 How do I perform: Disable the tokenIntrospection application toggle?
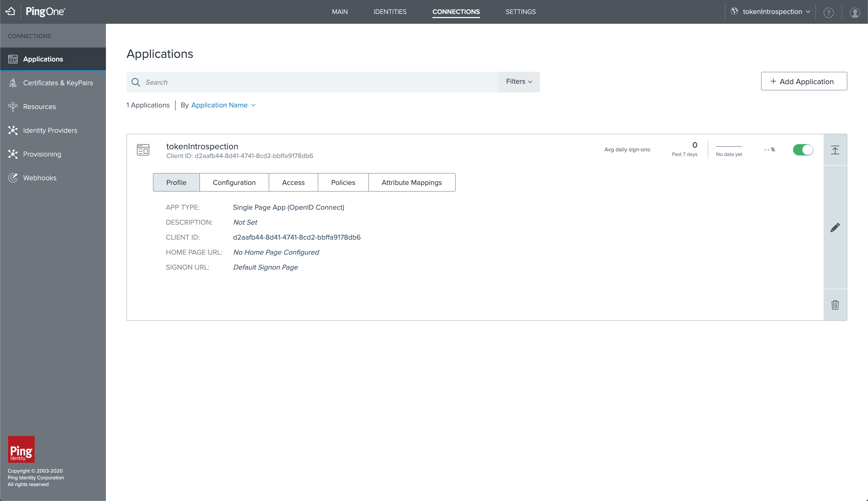tap(803, 150)
